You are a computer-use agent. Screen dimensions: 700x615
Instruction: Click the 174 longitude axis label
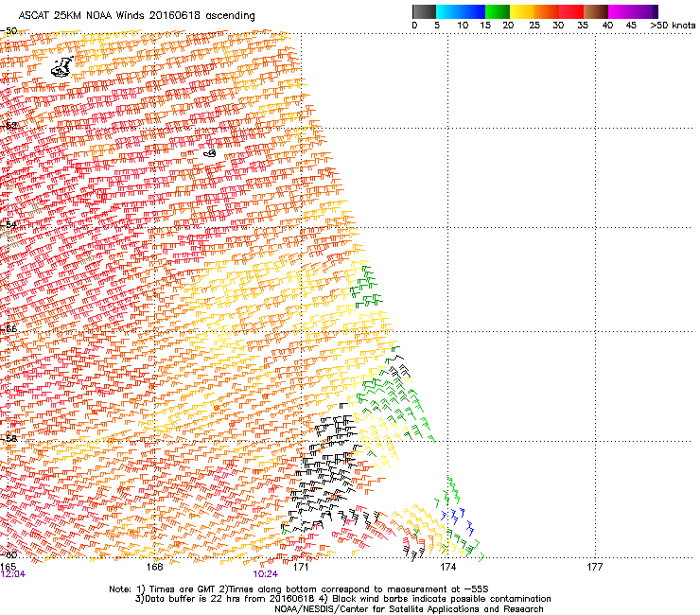pos(447,567)
